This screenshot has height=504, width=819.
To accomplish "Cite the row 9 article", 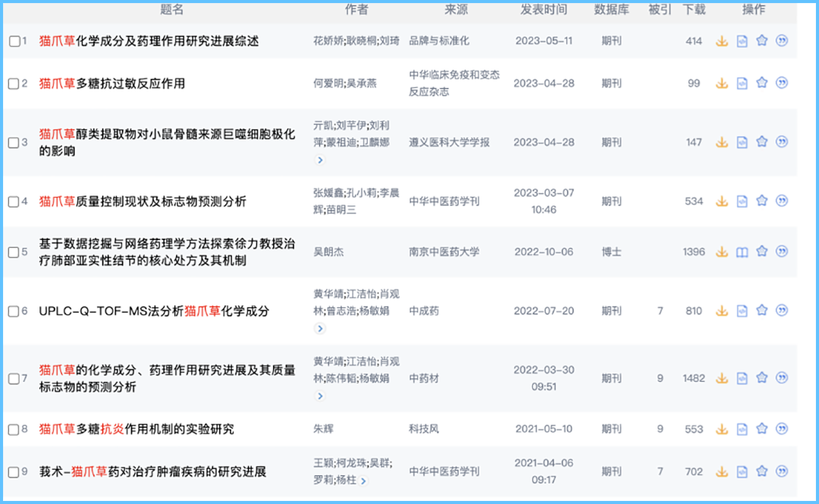I will [781, 471].
